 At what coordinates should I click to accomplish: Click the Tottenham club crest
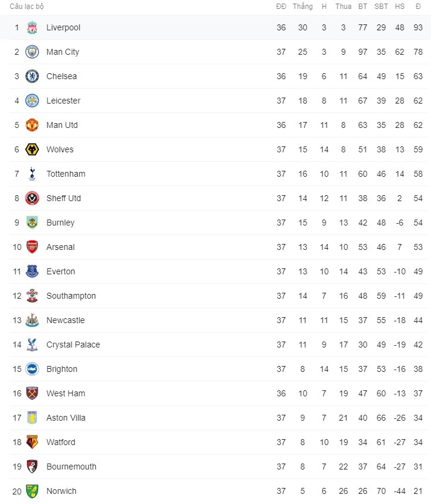[x=32, y=174]
